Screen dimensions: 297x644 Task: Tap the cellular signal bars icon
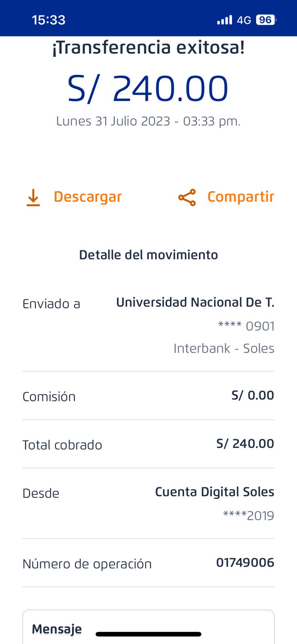pos(224,20)
